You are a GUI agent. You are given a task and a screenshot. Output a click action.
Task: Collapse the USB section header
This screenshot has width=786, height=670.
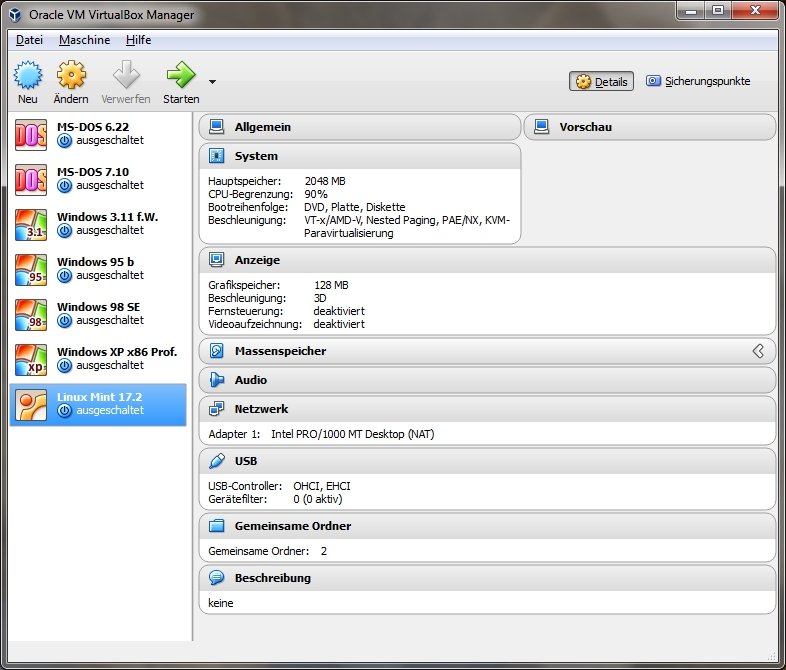coord(487,461)
